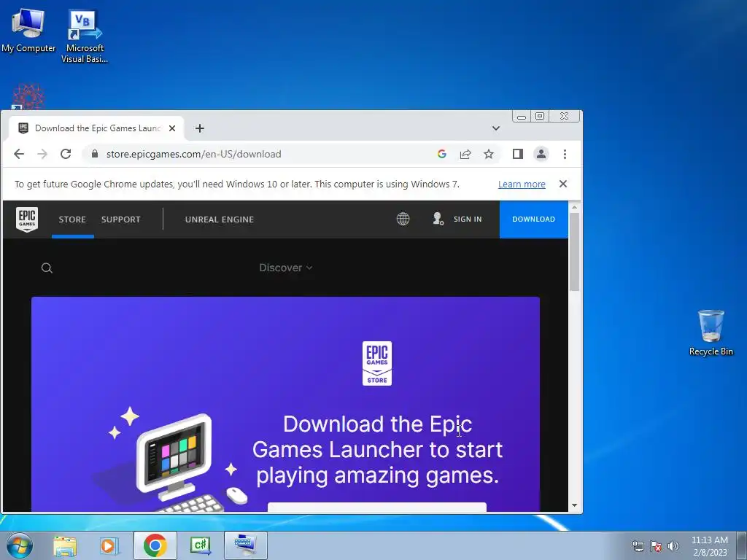Click the page vertical scrollbar thumb
Image resolution: width=747 pixels, height=560 pixels.
(x=574, y=252)
